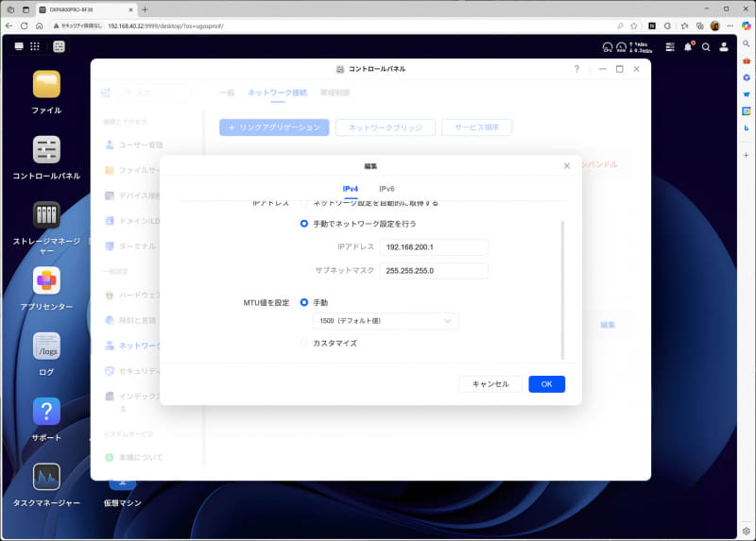Image resolution: width=756 pixels, height=541 pixels.
Task: Open browser sidebar settings gear
Action: tap(747, 531)
